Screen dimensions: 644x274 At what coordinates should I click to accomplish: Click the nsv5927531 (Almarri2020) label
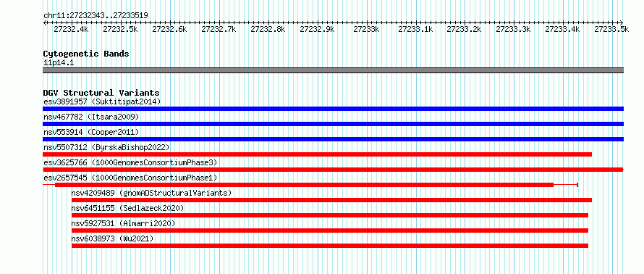pyautogui.click(x=123, y=223)
